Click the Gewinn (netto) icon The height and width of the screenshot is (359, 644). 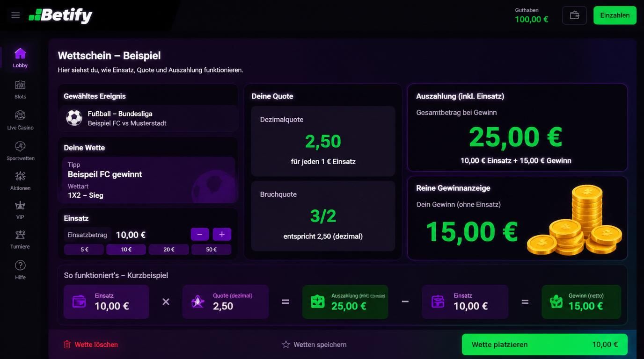(556, 302)
